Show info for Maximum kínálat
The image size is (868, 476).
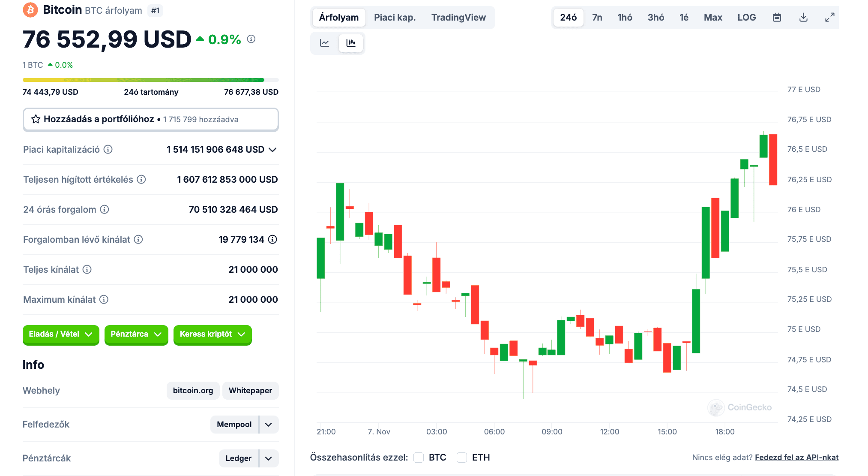(104, 299)
